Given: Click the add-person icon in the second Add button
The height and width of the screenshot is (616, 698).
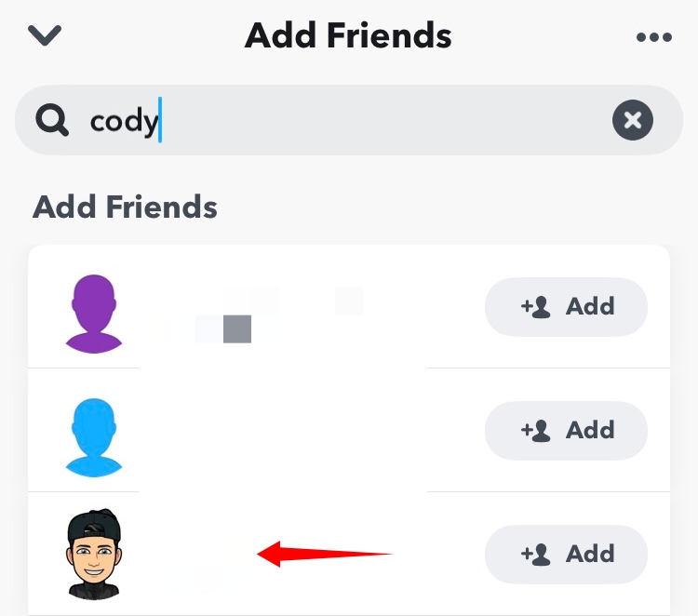Looking at the screenshot, I should point(536,430).
